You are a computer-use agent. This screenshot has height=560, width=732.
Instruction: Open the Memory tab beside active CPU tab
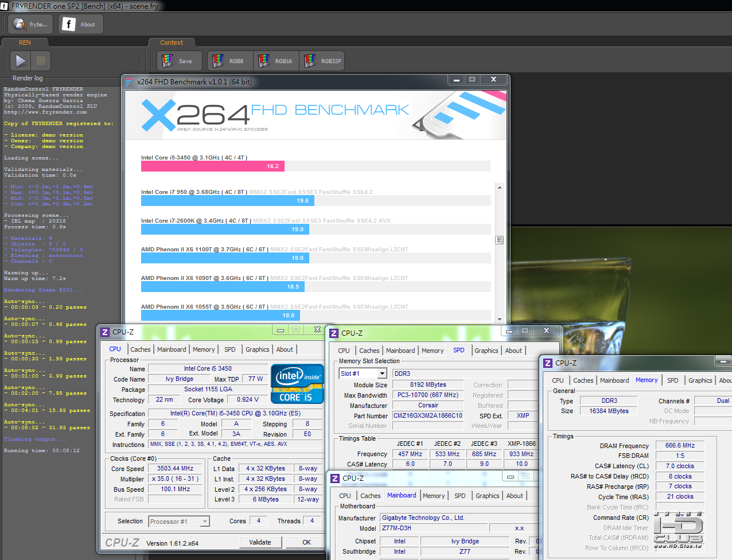point(204,349)
